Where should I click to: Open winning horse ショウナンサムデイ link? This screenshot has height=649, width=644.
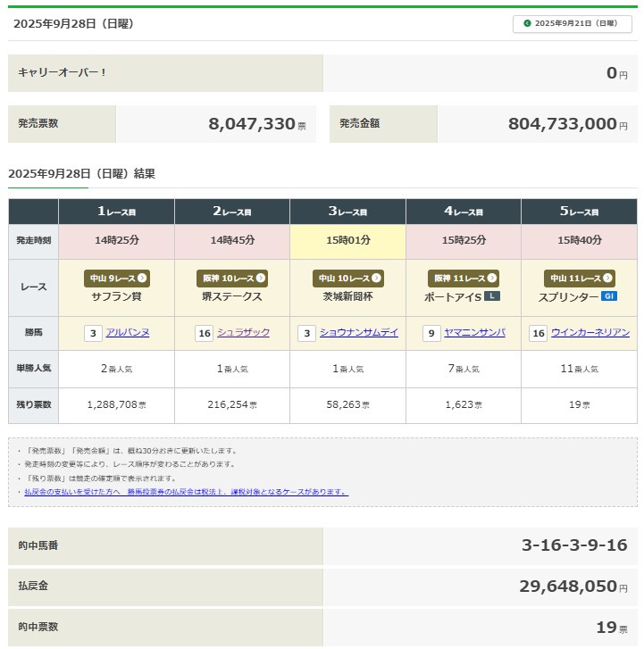tap(358, 333)
